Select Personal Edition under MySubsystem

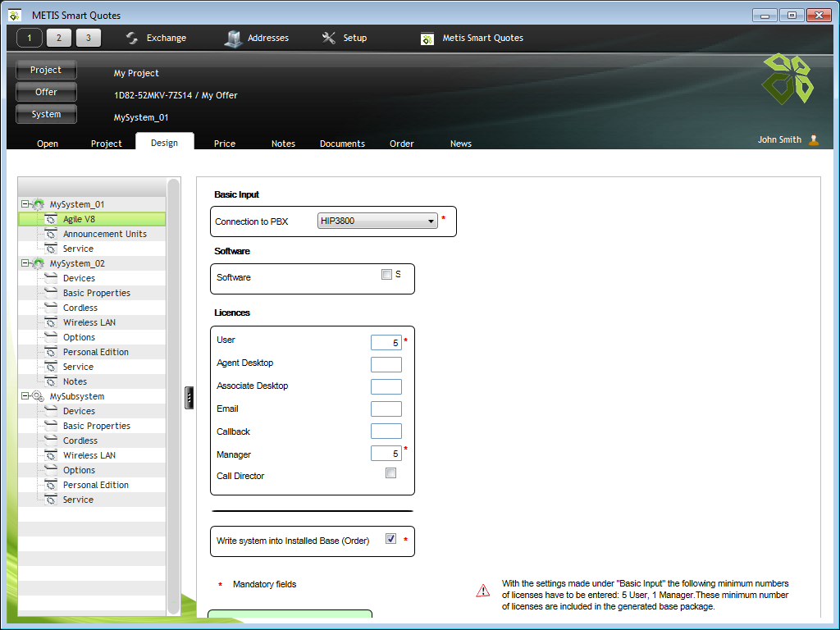(96, 485)
